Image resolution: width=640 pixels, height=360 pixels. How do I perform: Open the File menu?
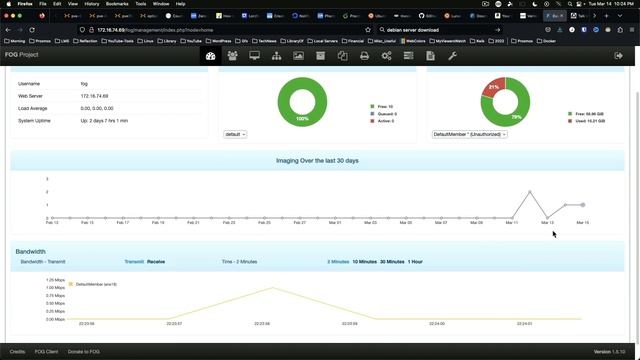[43, 4]
